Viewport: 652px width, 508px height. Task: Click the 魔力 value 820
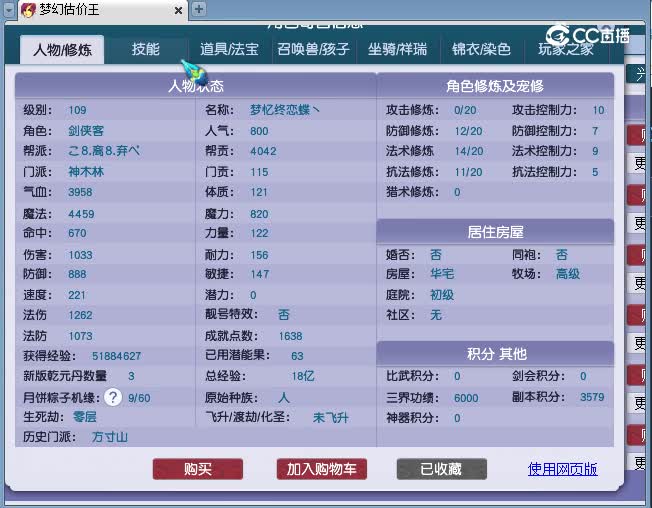coord(259,214)
